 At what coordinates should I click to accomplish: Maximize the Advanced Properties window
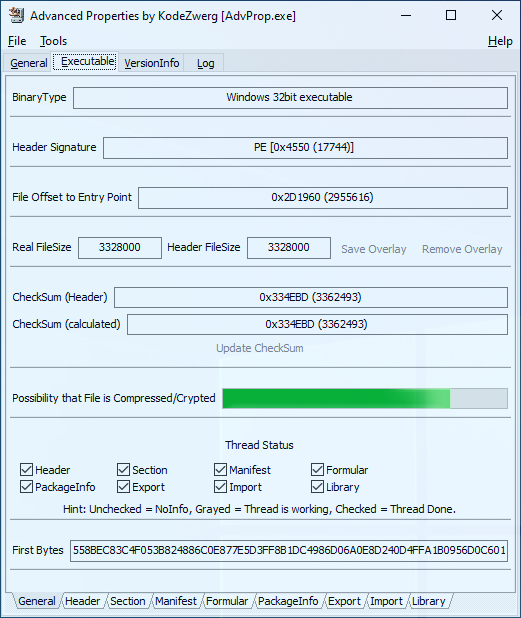tap(451, 15)
